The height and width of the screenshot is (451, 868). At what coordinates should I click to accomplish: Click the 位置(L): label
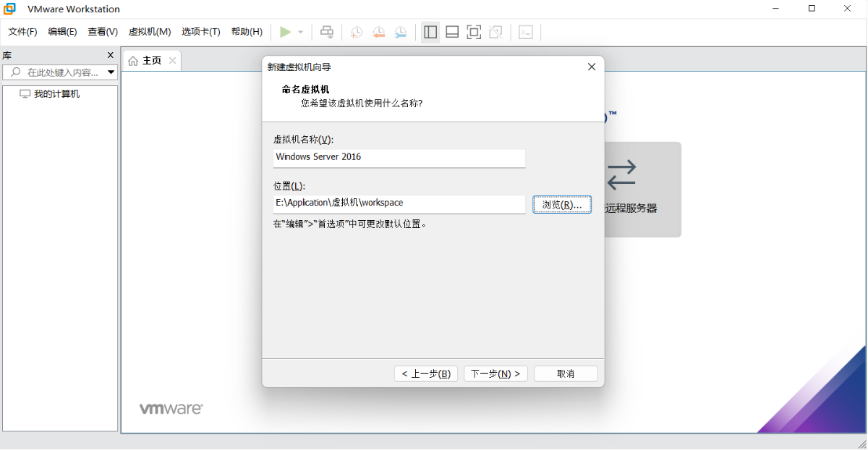coord(289,186)
